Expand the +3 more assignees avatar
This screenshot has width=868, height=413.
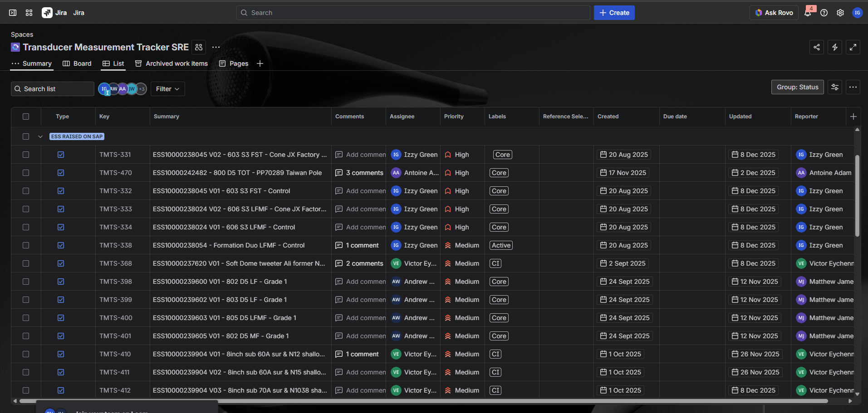(142, 89)
